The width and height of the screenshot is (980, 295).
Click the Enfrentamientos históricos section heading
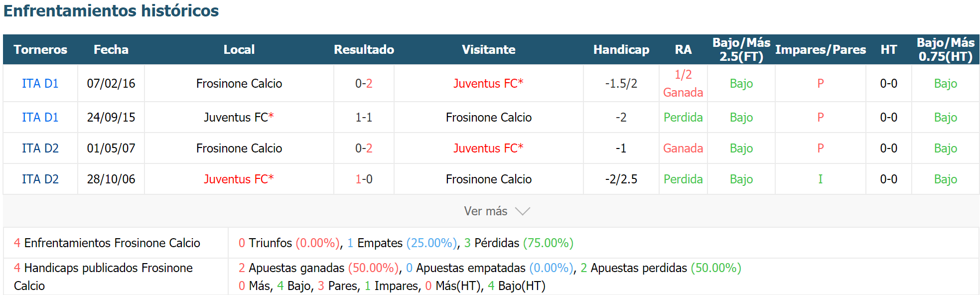[111, 10]
